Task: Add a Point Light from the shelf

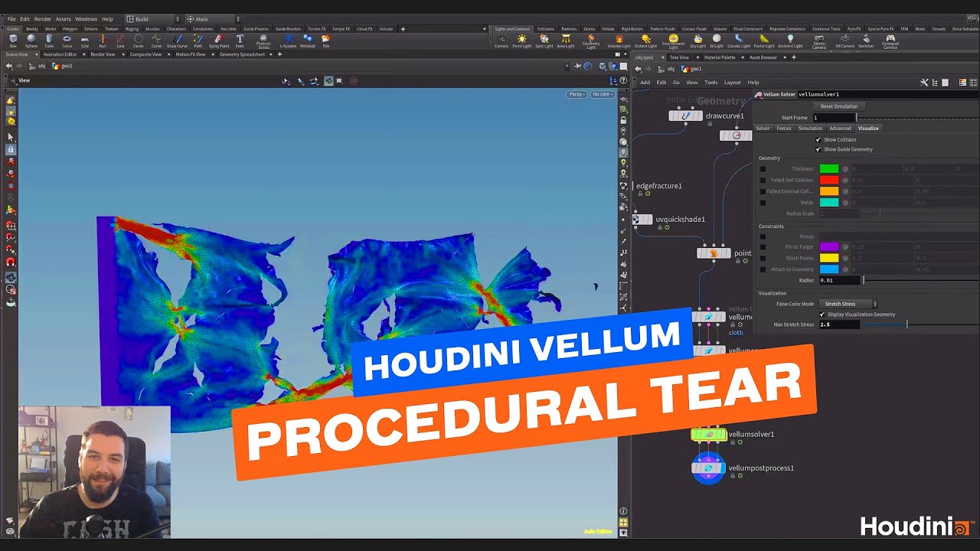Action: (522, 41)
